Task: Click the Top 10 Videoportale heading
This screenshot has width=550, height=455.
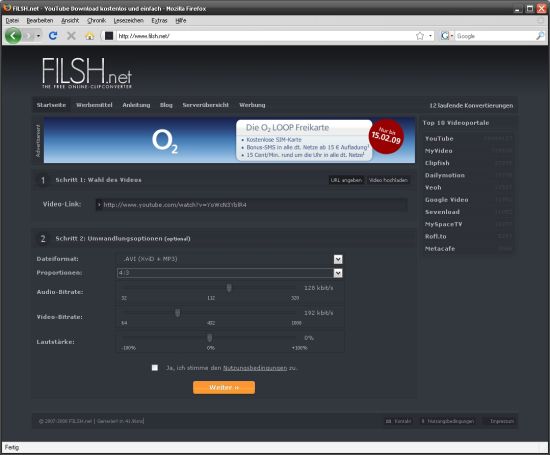Action: tap(456, 123)
